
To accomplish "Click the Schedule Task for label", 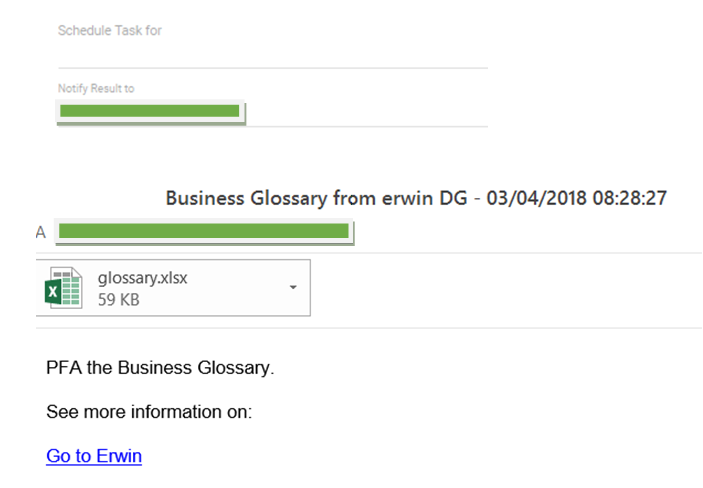I will (110, 30).
